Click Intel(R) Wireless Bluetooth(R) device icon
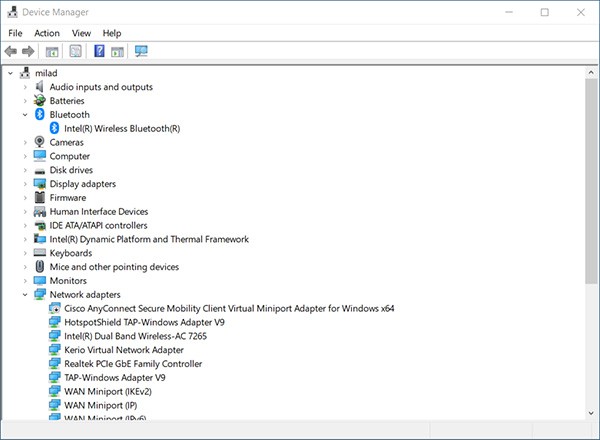The height and width of the screenshot is (440, 600). (x=54, y=128)
